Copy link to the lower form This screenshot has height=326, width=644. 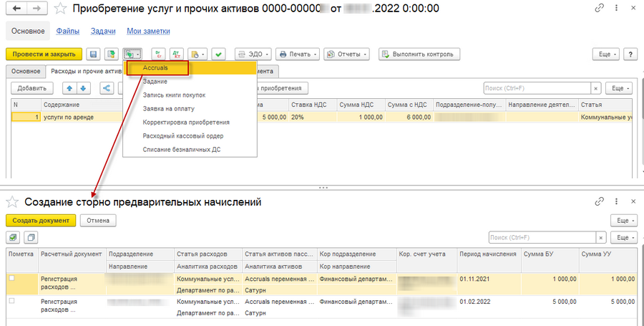(x=599, y=201)
